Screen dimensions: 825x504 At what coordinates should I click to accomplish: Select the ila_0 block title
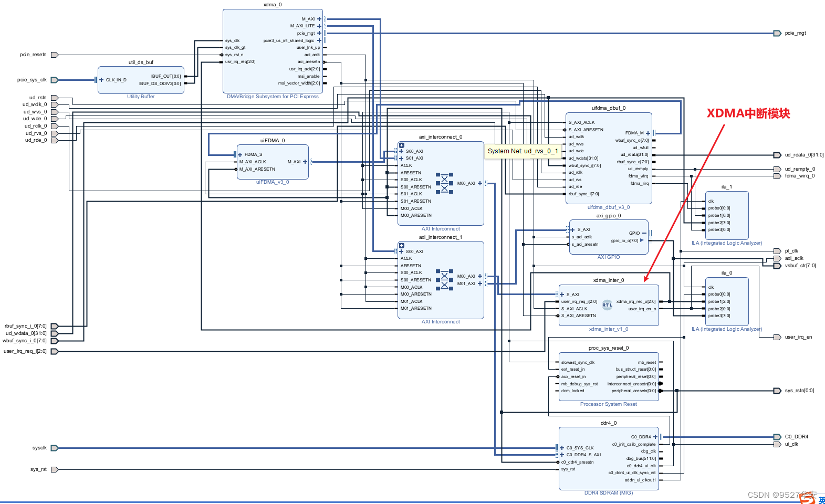click(x=727, y=273)
